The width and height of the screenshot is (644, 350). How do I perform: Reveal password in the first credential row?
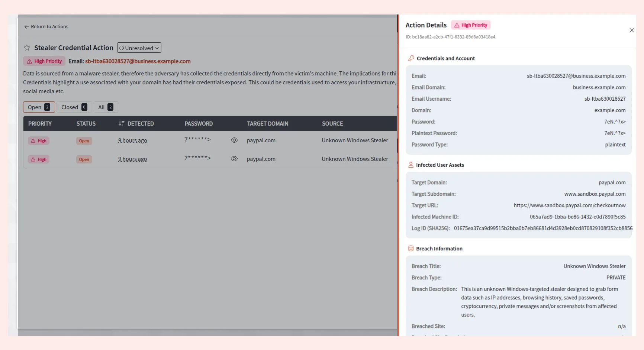[234, 140]
